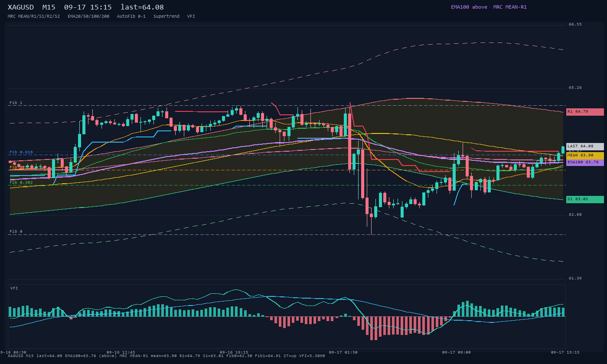This screenshot has width=607, height=364.
Task: Click the VFI panel title
Action: (14, 288)
